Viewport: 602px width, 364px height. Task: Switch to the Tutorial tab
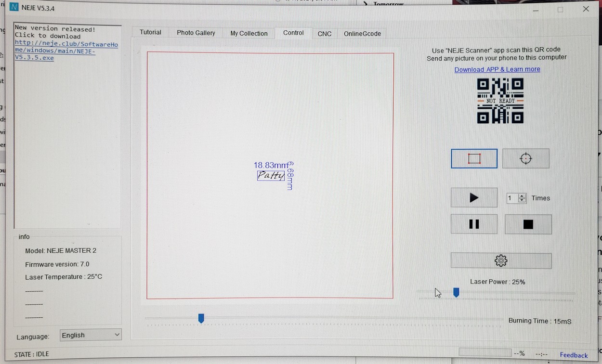[150, 32]
